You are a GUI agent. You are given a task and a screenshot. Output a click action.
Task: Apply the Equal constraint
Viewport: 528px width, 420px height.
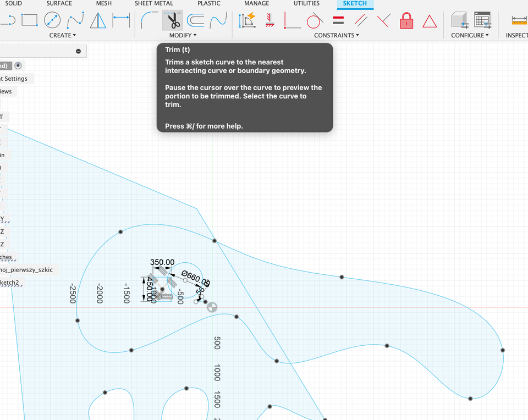pos(338,21)
